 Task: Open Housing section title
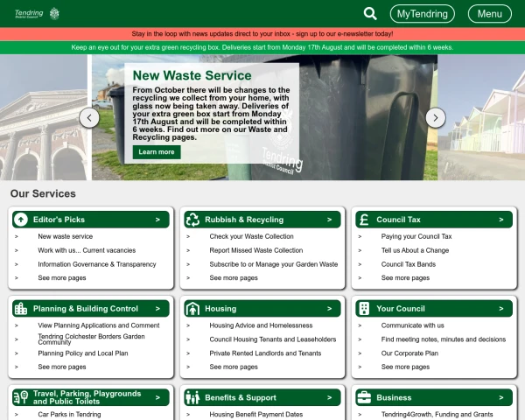220,309
